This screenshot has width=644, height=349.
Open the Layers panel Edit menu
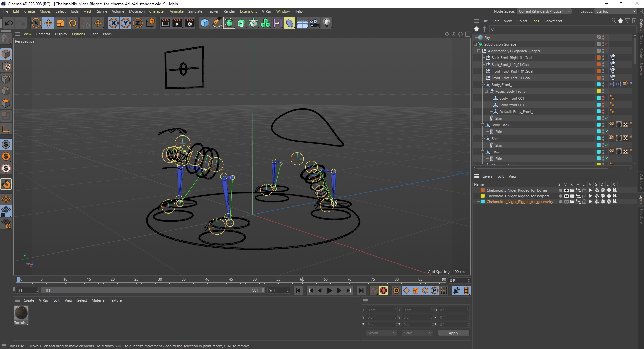click(500, 176)
